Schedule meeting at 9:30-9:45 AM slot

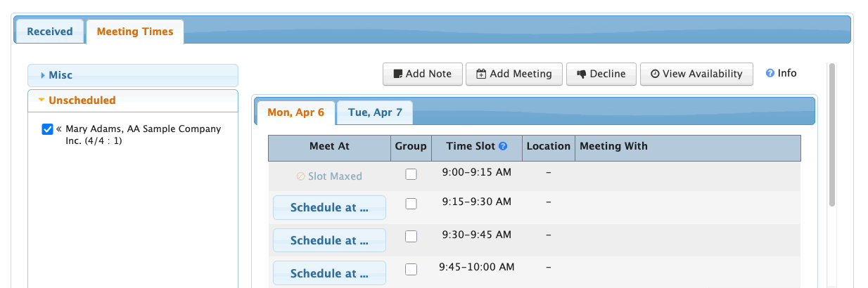[329, 240]
